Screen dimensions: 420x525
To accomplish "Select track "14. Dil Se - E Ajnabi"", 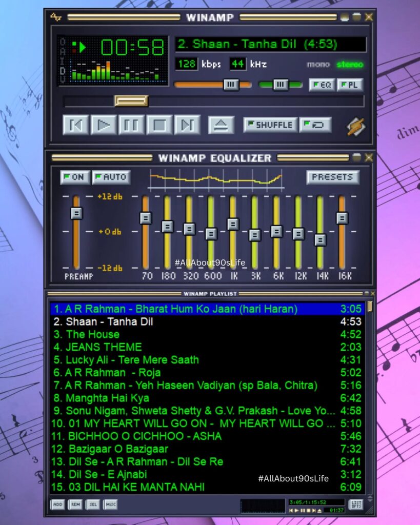I will tap(207, 474).
